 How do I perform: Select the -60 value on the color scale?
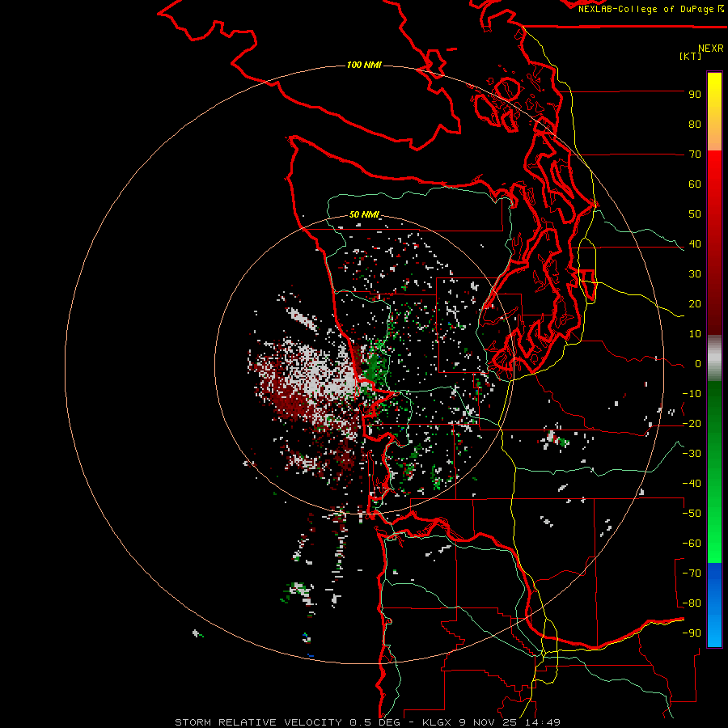pyautogui.click(x=692, y=544)
